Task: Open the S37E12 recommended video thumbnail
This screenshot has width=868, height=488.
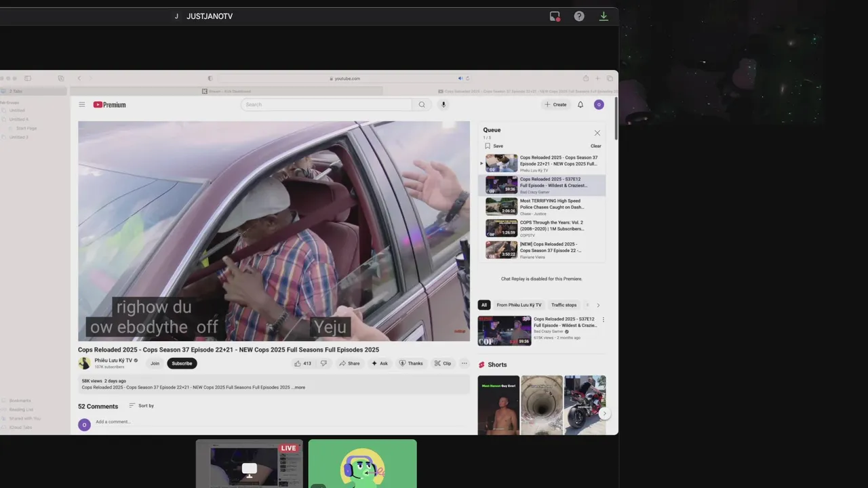Action: (x=505, y=331)
